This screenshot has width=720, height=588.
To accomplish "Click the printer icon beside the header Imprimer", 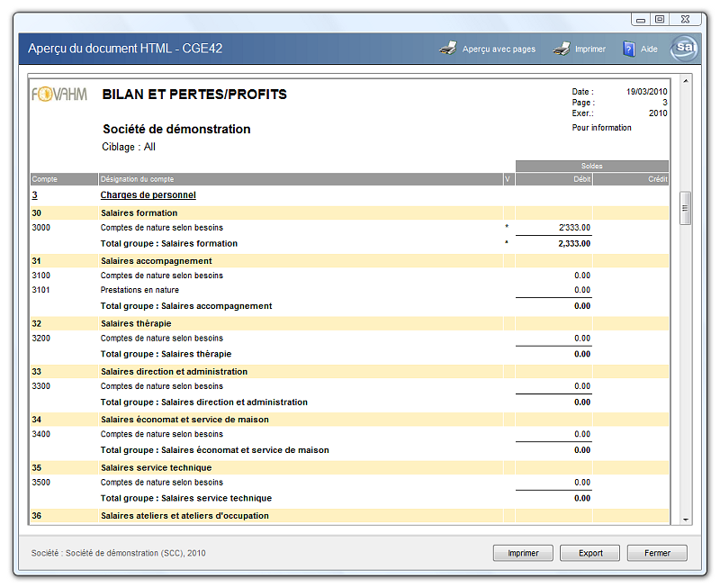I will 561,49.
